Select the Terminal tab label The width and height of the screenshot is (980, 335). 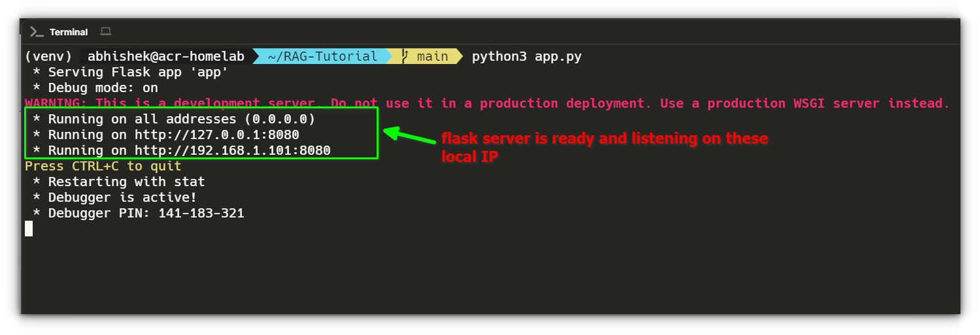pyautogui.click(x=69, y=32)
